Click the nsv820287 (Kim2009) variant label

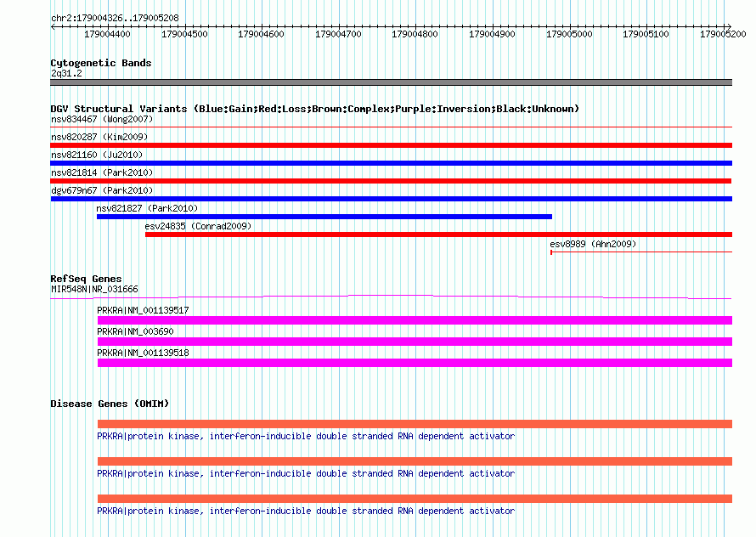99,137
